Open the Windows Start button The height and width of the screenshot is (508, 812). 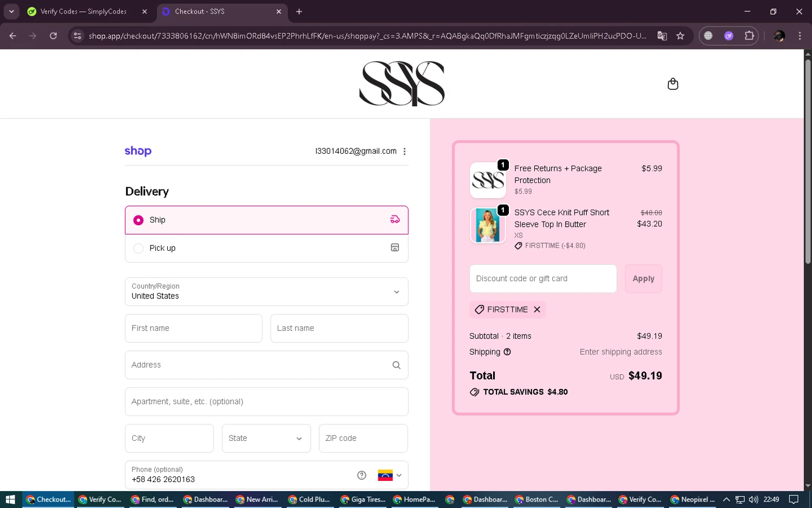point(10,499)
